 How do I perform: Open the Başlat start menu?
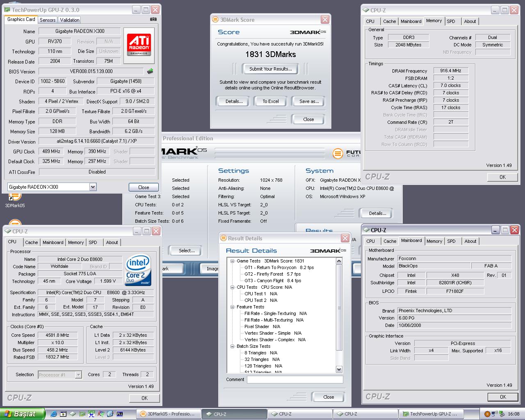pos(22,414)
